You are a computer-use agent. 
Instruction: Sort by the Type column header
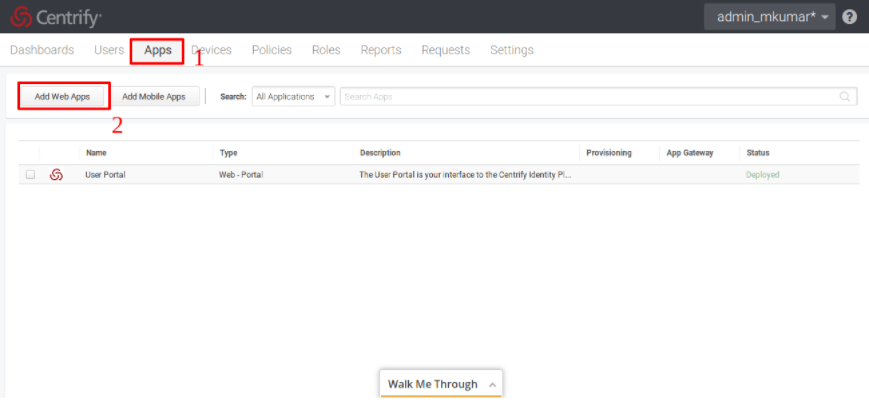[x=228, y=153]
